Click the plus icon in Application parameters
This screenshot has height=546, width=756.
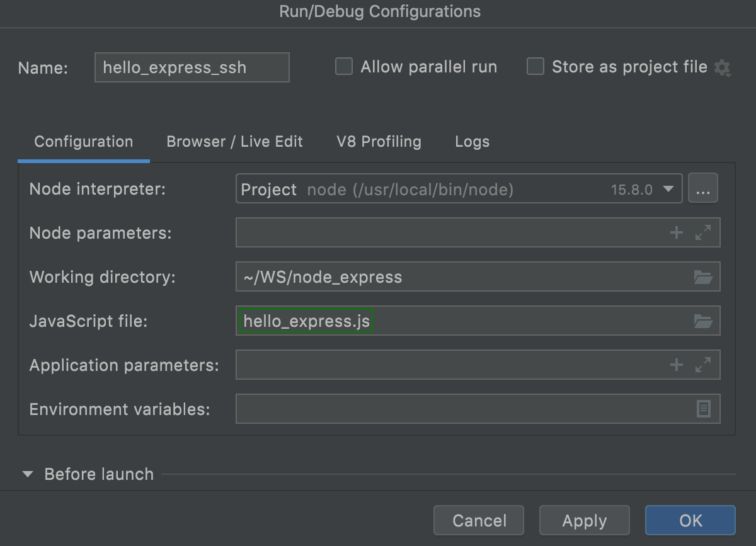tap(676, 365)
